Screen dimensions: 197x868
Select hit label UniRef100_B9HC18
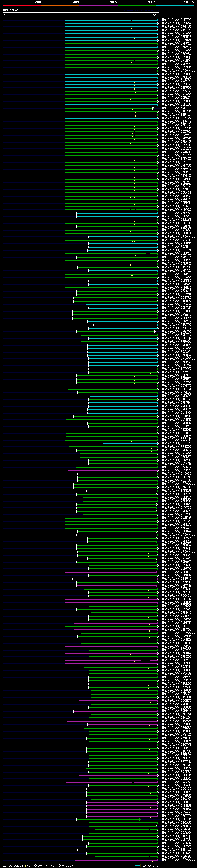(x=176, y=43)
